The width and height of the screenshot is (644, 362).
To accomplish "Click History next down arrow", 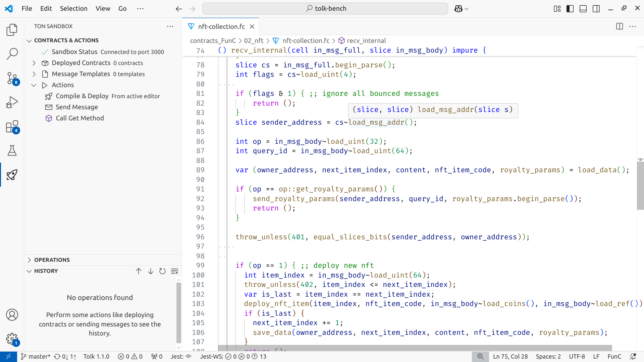I will tap(151, 271).
